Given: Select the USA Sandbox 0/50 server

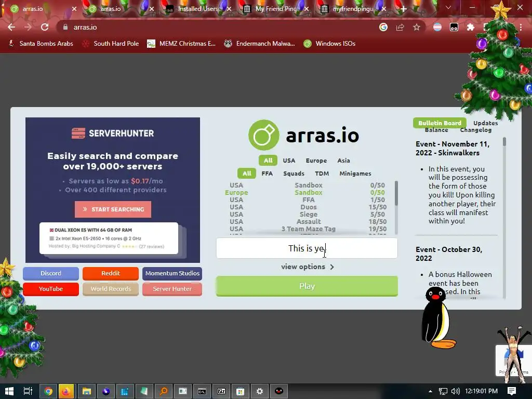Looking at the screenshot, I should (307, 185).
